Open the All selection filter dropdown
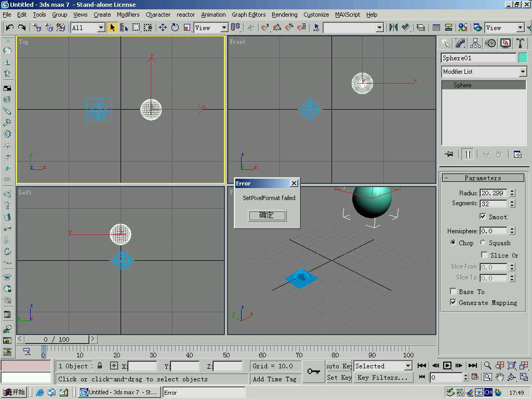The image size is (532, 399). pos(101,28)
